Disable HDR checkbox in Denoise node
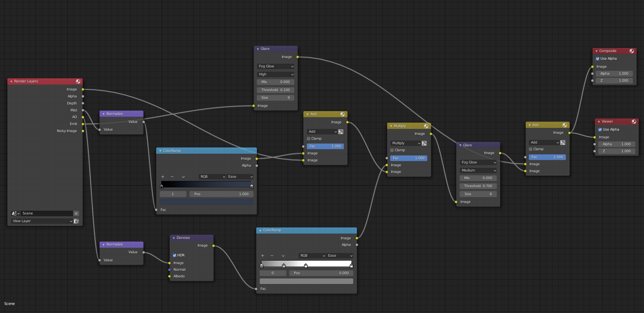This screenshot has height=313, width=644. click(175, 255)
